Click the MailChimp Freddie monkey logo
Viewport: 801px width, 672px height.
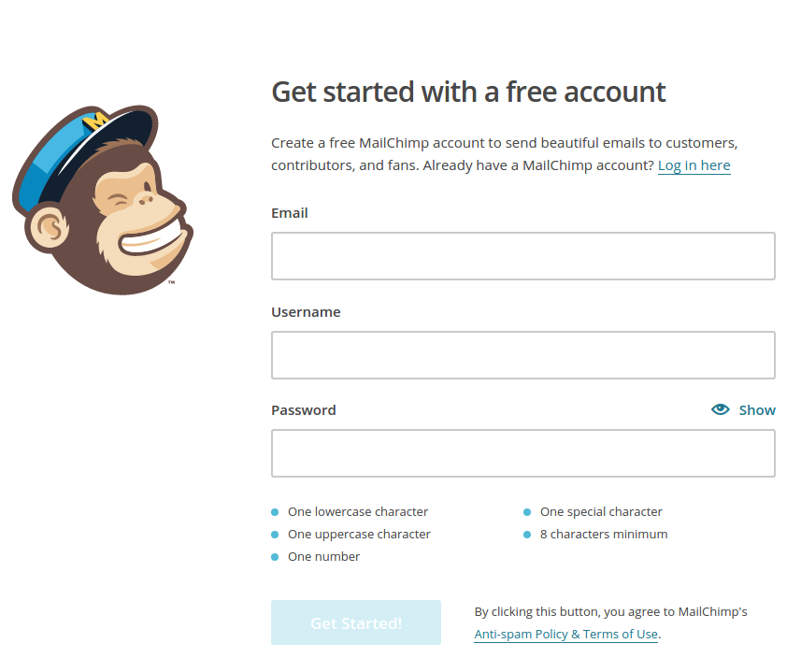coord(102,200)
